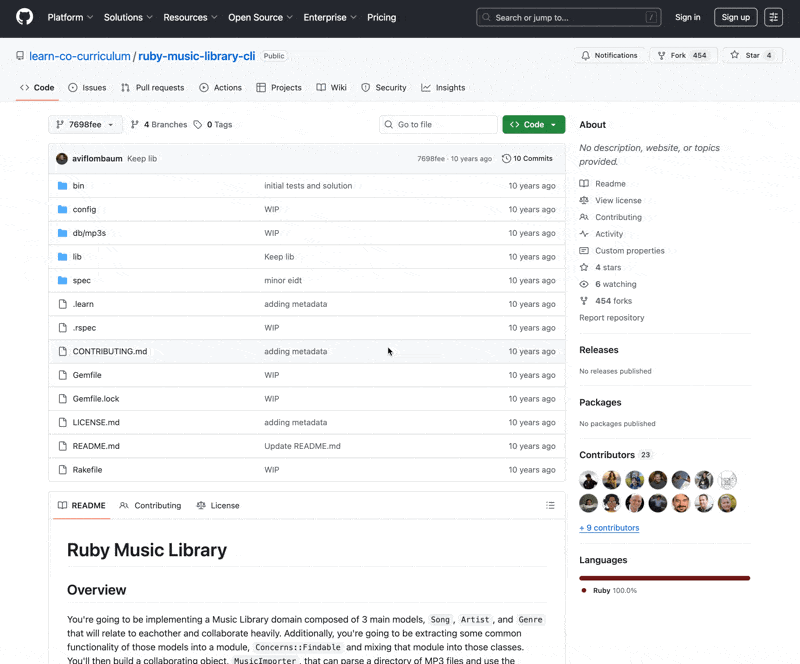The image size is (800, 664).
Task: Expand the Enterprise menu
Action: [x=330, y=17]
